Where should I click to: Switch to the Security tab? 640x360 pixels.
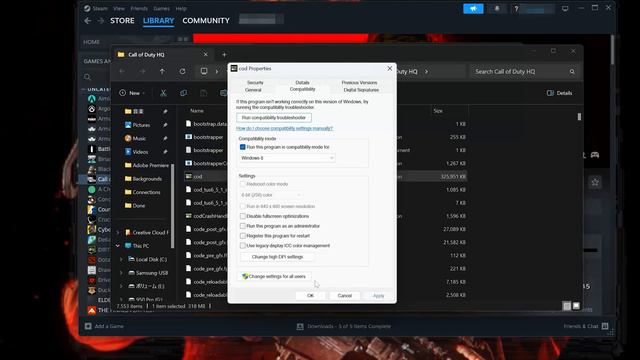click(x=255, y=82)
